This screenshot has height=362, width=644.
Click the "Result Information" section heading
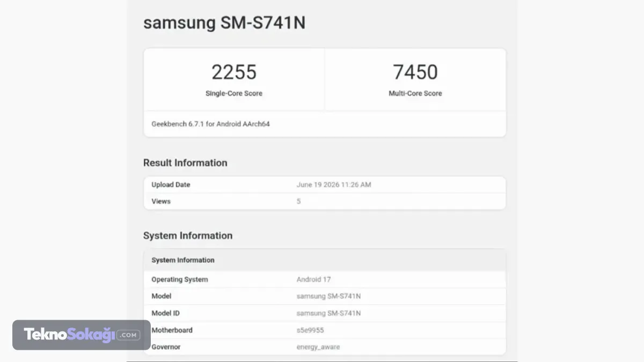[185, 162]
